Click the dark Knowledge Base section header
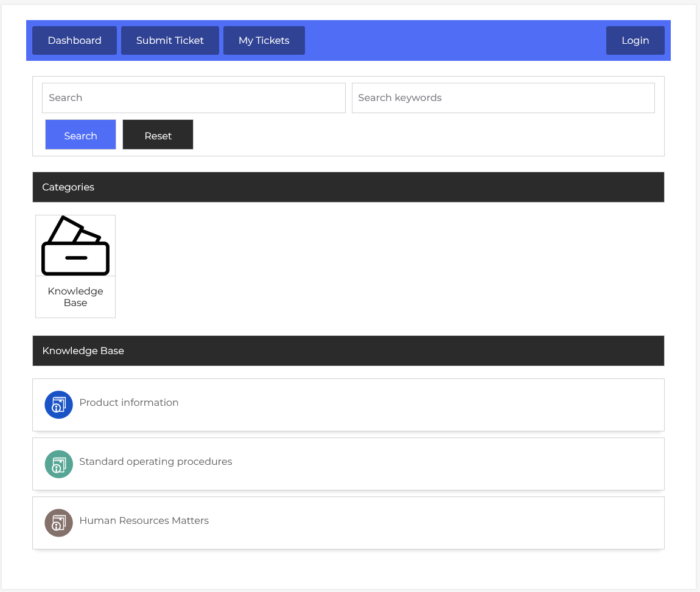The width and height of the screenshot is (700, 592). pos(348,351)
